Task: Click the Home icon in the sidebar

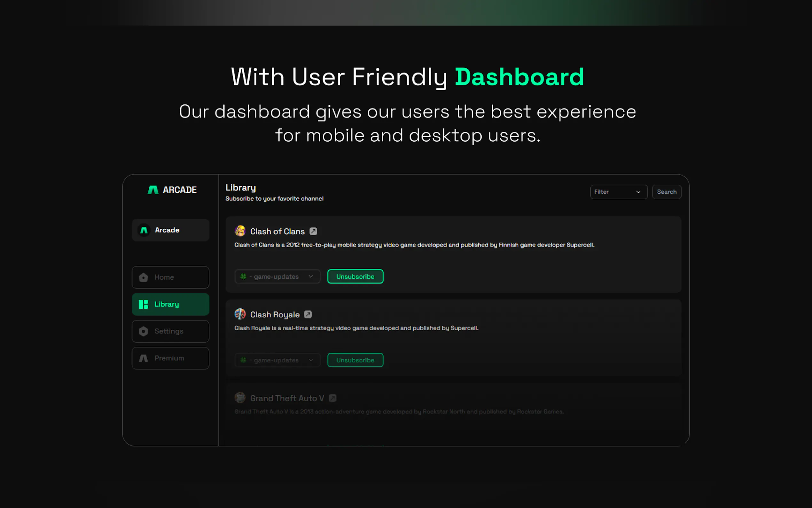Action: click(x=144, y=277)
